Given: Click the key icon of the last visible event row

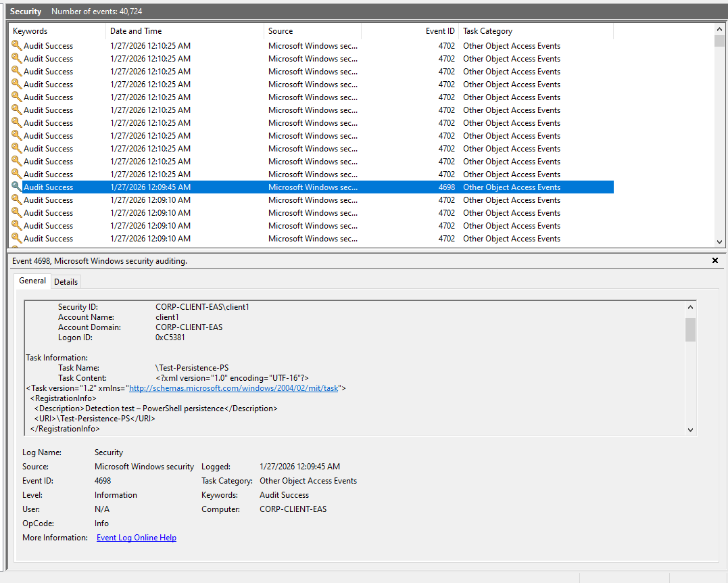Looking at the screenshot, I should tap(16, 239).
